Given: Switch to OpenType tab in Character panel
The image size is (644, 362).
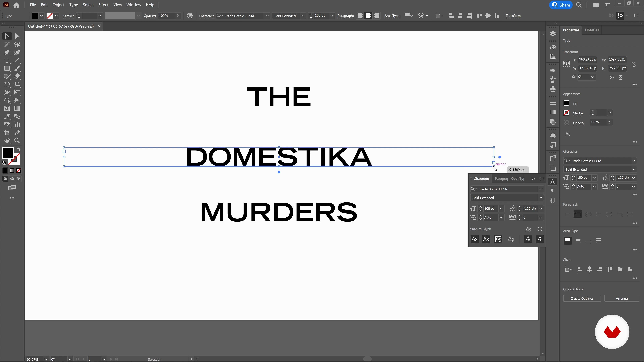Looking at the screenshot, I should click(517, 179).
